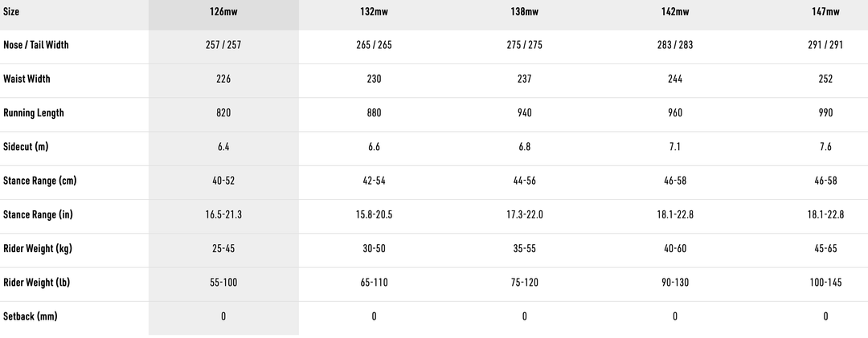Click the 257 / 257 nose/tail width value
This screenshot has width=868, height=338.
pyautogui.click(x=223, y=46)
